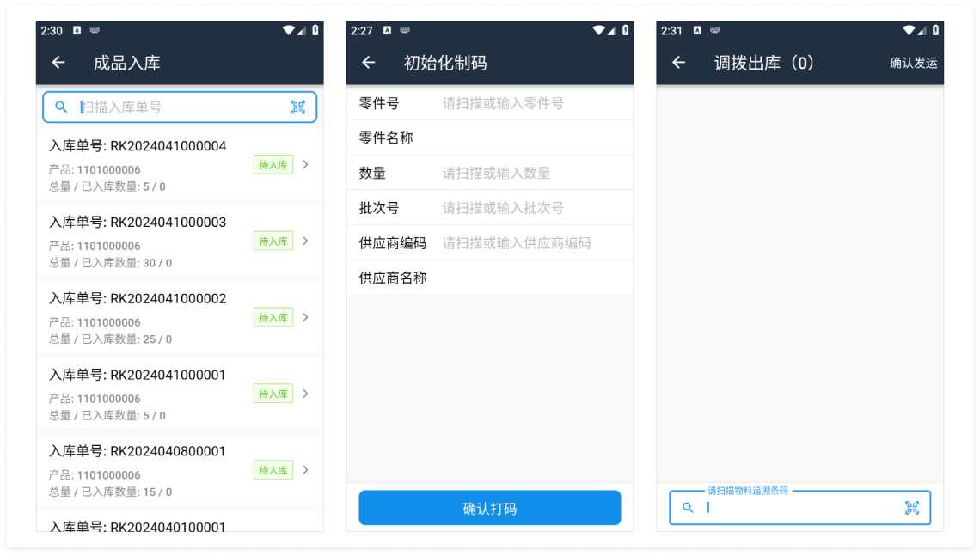
Task: Tap back arrow on 初始化制码 screen
Action: pos(368,63)
